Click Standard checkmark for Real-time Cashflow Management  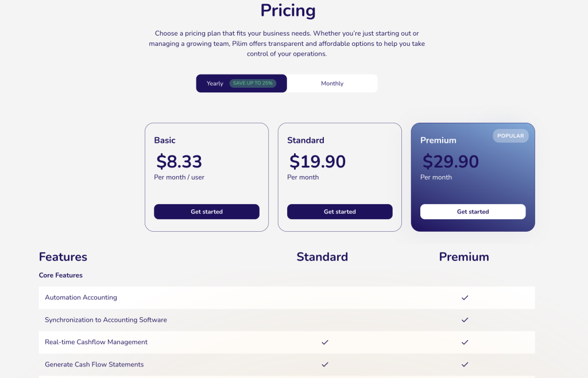pos(325,342)
